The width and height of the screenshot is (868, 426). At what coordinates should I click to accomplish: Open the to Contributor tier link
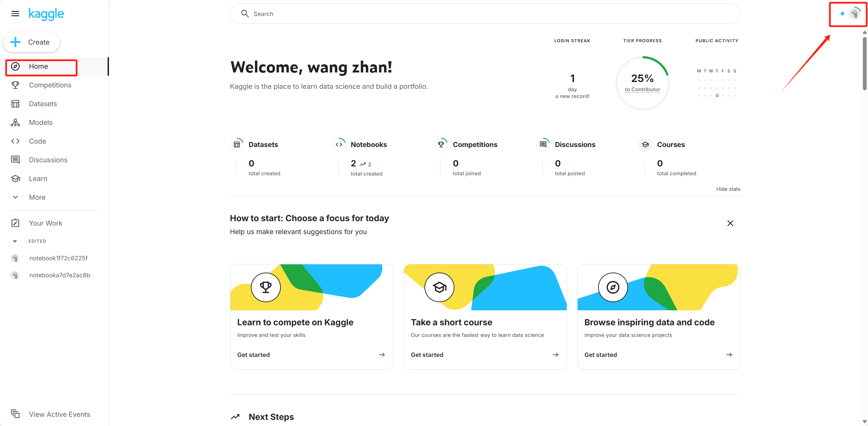pyautogui.click(x=642, y=89)
